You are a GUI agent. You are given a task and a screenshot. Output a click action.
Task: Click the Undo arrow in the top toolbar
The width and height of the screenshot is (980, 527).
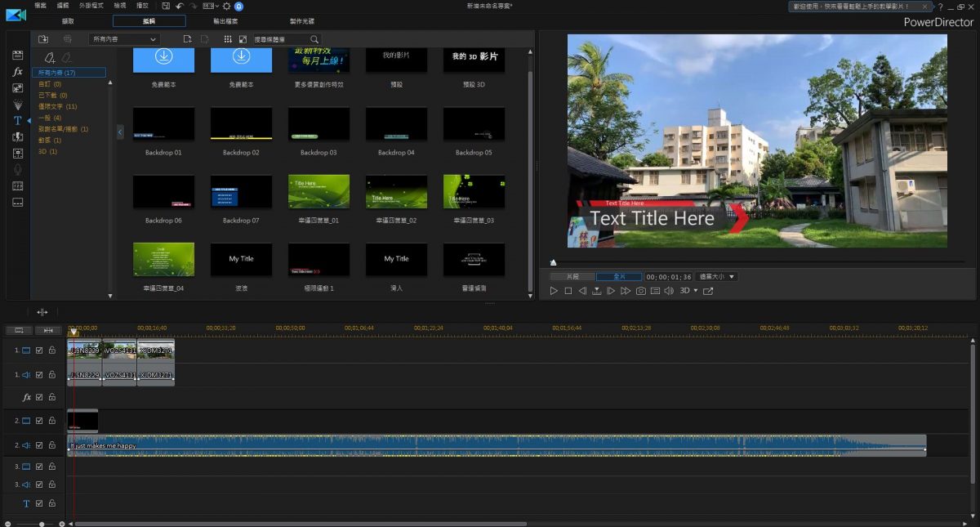(179, 6)
